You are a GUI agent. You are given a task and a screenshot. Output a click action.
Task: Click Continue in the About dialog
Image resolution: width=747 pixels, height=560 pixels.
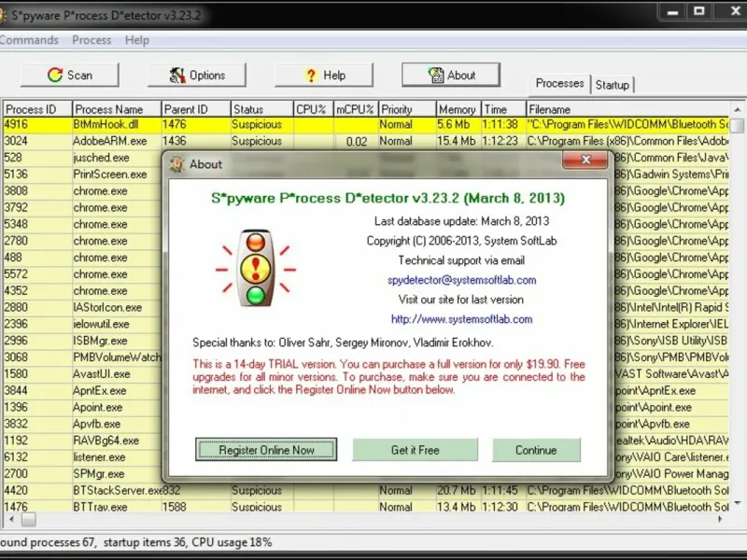(536, 450)
